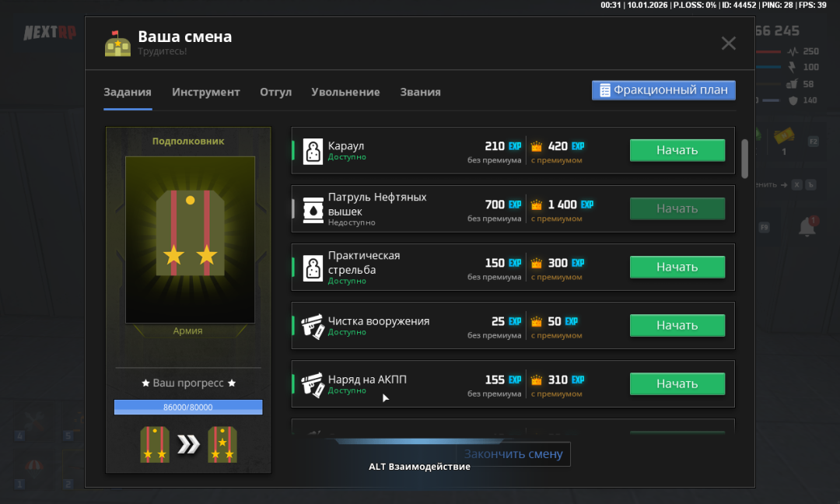Screen dimensions: 840x504
Task: Open the Фракционный план button
Action: (x=663, y=90)
